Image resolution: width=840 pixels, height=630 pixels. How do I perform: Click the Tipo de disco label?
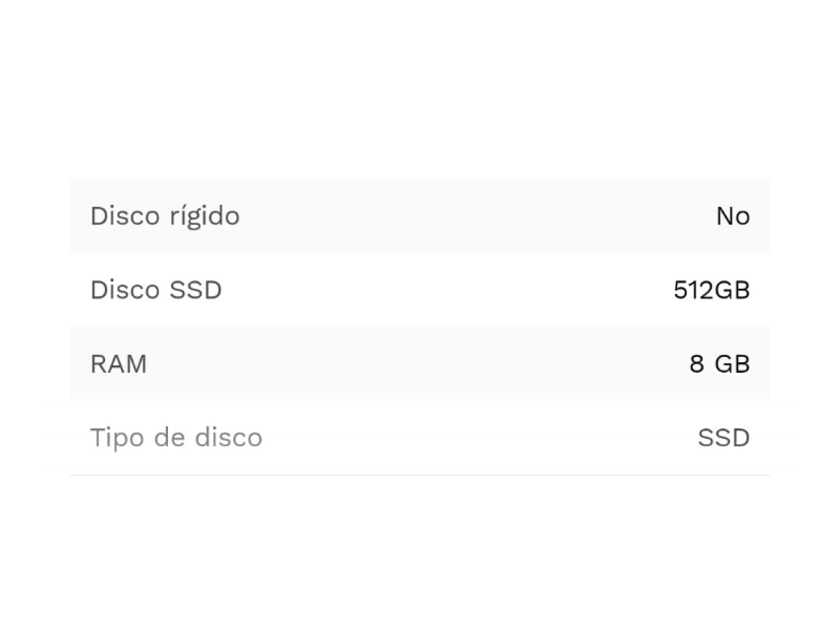(x=176, y=438)
